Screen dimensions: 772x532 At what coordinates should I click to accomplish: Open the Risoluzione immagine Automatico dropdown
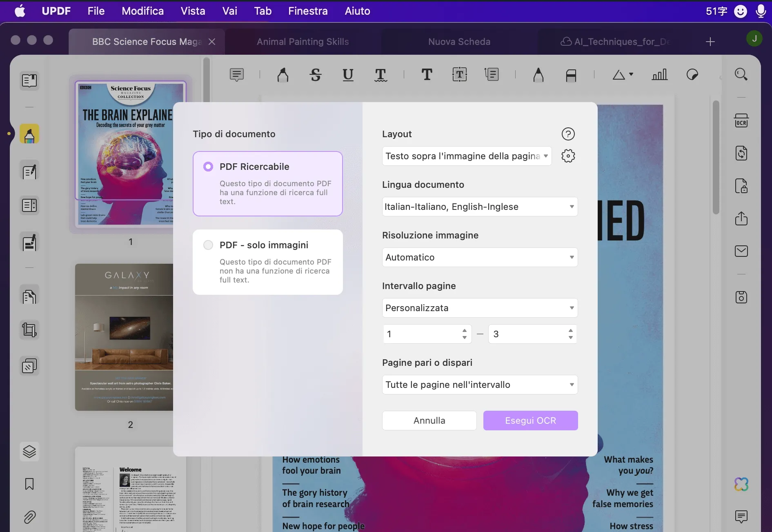(x=480, y=257)
